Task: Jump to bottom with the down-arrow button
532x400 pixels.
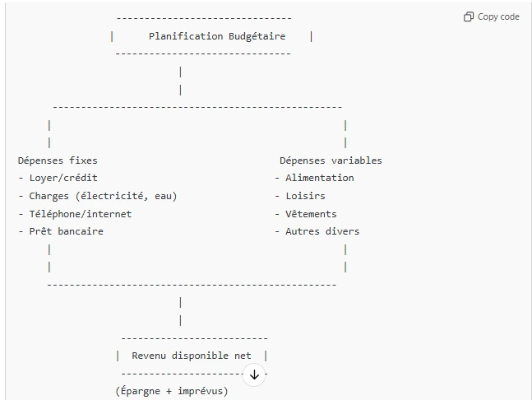Action: coord(254,374)
